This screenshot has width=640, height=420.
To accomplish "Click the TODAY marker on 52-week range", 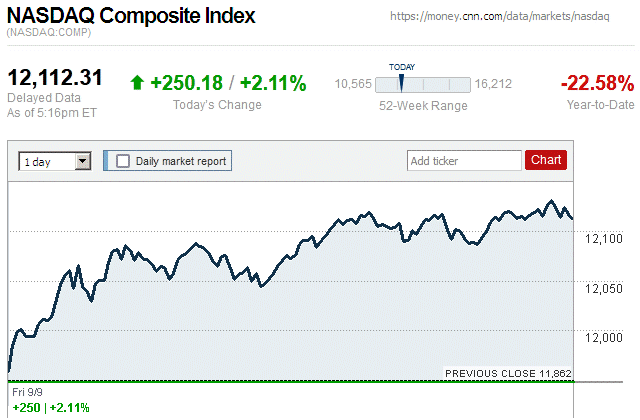I will click(401, 80).
